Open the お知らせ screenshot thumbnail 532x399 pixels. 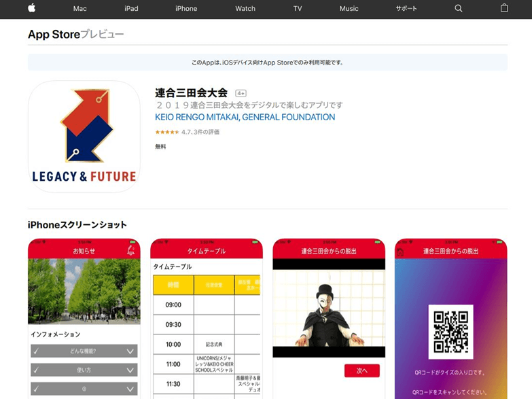click(x=84, y=319)
